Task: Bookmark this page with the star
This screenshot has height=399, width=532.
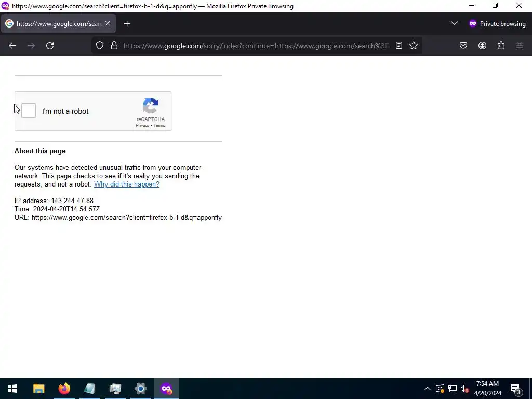Action: [413, 46]
